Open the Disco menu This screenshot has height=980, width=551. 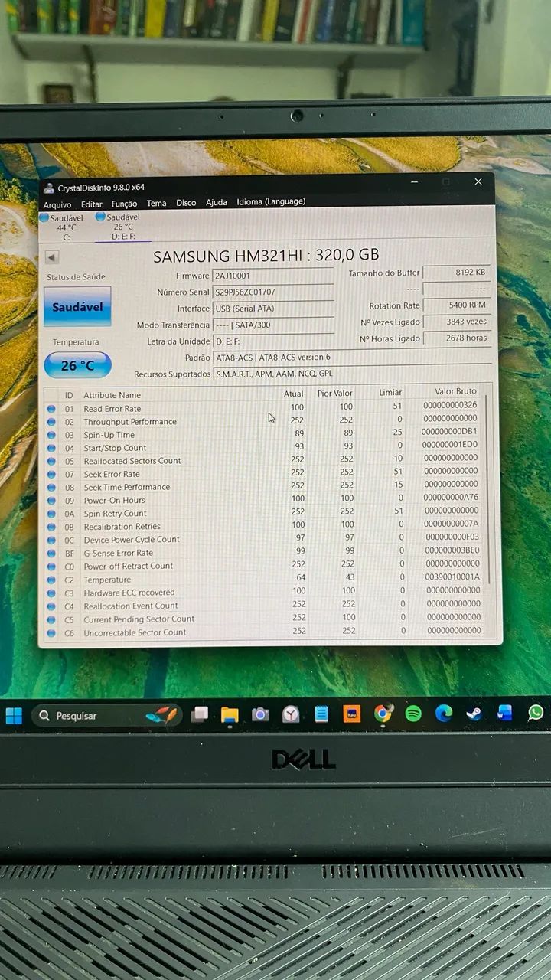tap(186, 203)
